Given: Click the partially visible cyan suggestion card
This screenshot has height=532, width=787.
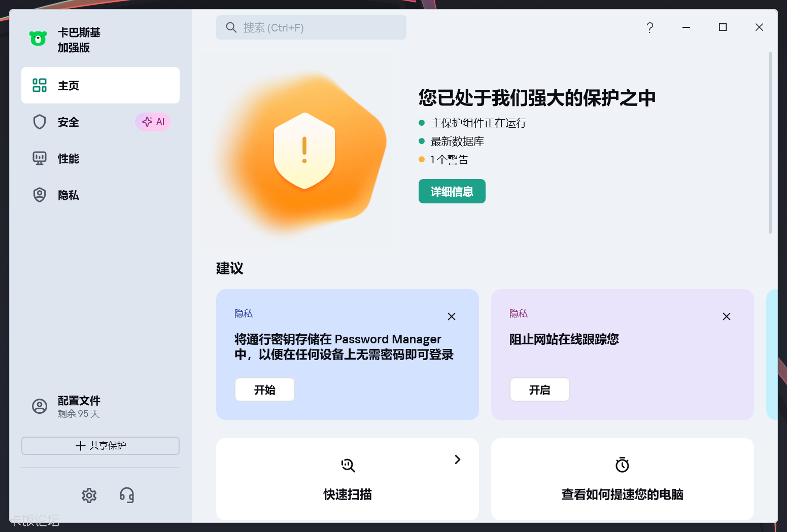Looking at the screenshot, I should [772, 354].
